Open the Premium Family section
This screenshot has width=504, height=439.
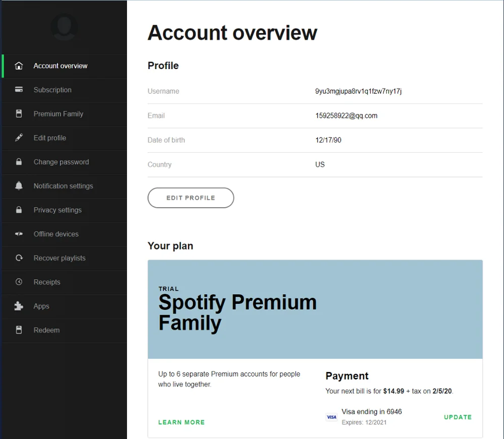coord(65,114)
